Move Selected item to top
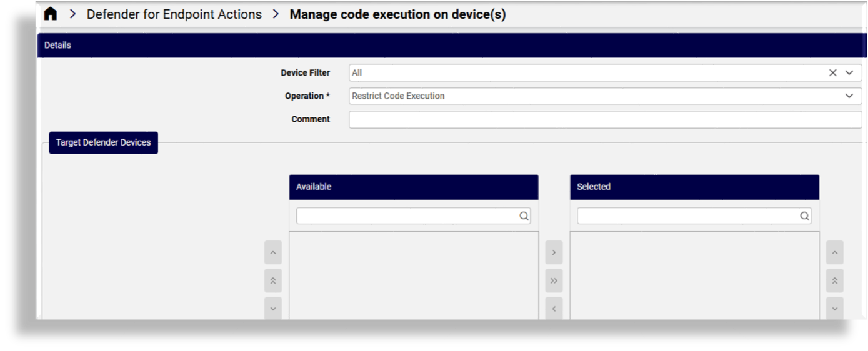 click(835, 281)
